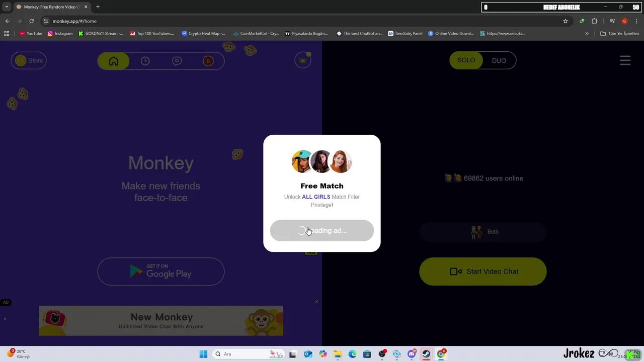Click the New Monkey ad banner

tap(161, 321)
